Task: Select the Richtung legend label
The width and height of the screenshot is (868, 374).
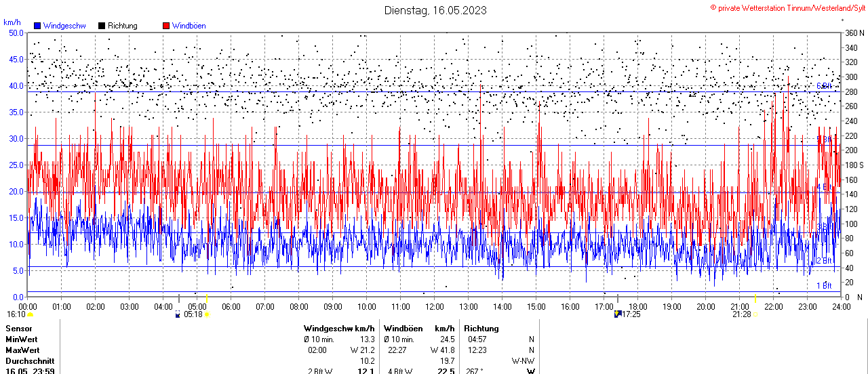Action: coord(123,26)
